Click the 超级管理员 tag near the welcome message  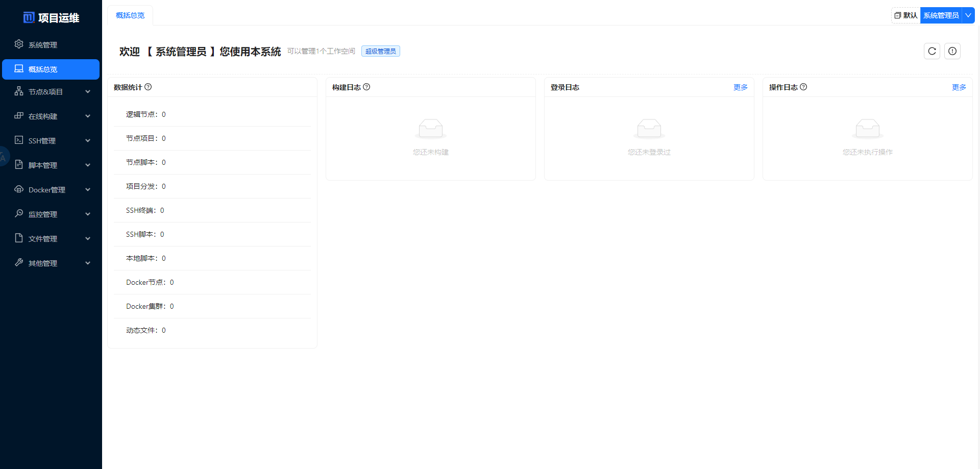pos(380,51)
